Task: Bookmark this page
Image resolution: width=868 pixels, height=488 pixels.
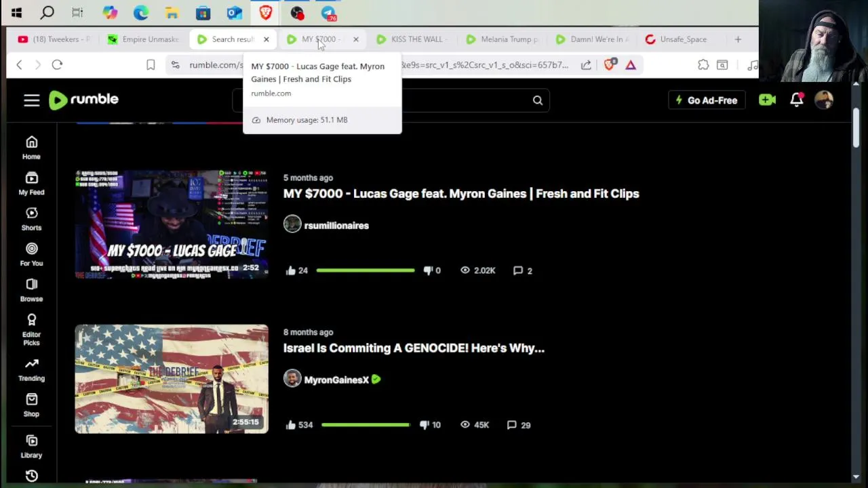Action: click(x=151, y=65)
